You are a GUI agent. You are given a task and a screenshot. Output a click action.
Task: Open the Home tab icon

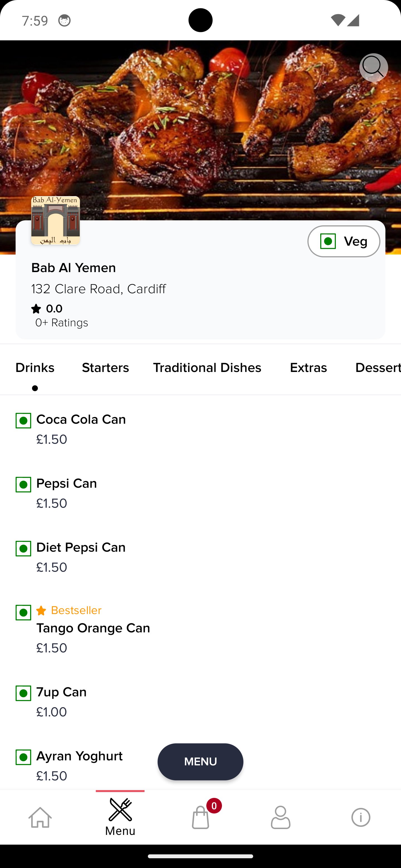point(40,817)
